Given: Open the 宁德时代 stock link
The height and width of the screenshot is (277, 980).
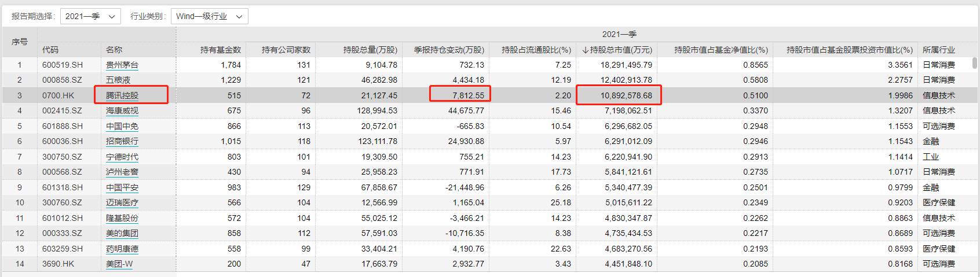Looking at the screenshot, I should pyautogui.click(x=122, y=157).
